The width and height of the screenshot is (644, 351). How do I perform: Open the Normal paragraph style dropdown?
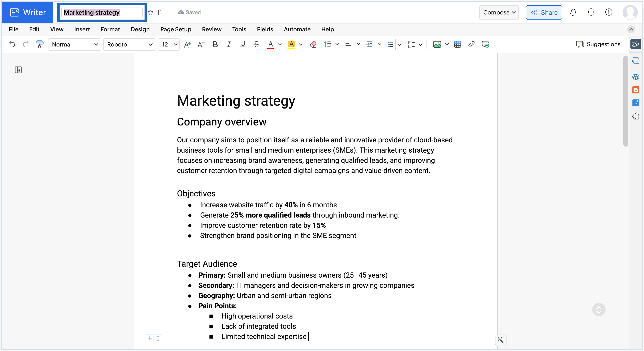click(x=74, y=44)
